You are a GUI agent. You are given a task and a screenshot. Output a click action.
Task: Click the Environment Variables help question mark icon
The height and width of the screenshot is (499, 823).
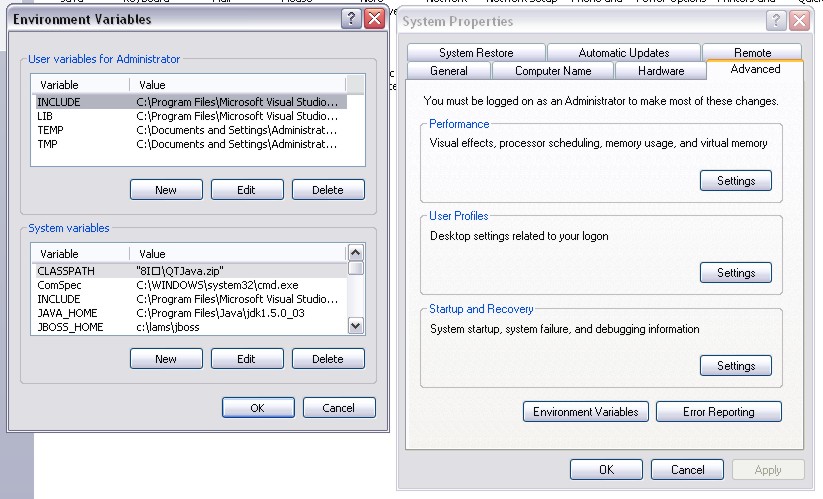coord(350,19)
